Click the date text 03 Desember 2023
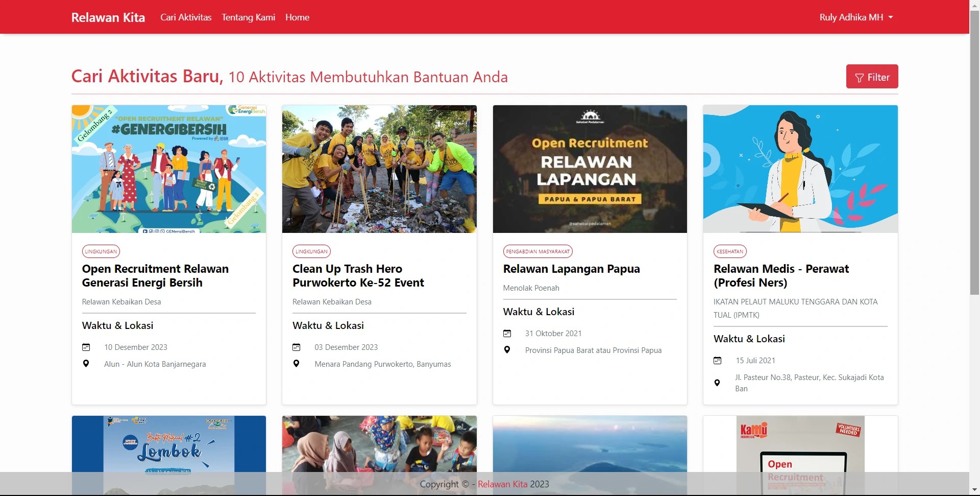This screenshot has height=496, width=980. pyautogui.click(x=346, y=347)
